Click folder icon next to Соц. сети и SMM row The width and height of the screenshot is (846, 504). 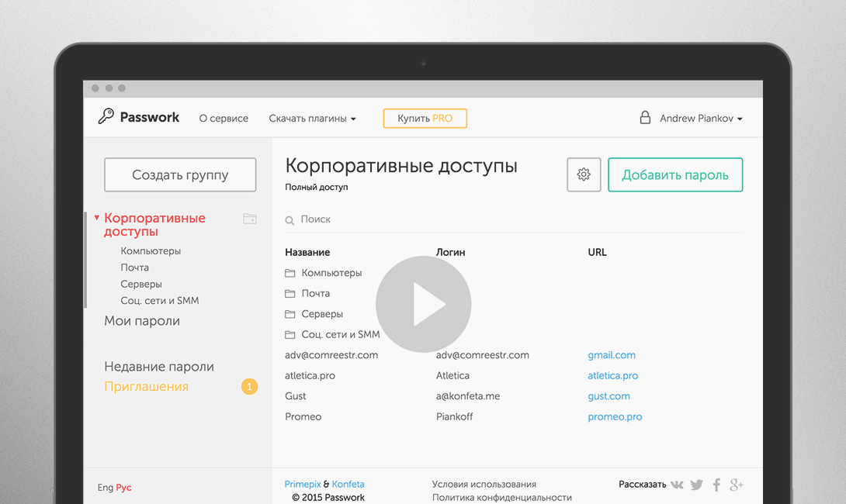tap(290, 335)
